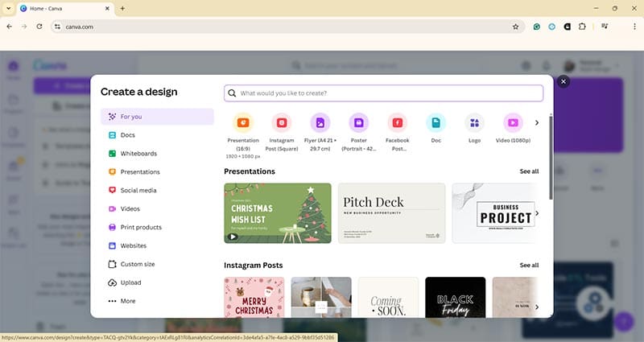Open the Pitch Deck presentation template

(391, 213)
